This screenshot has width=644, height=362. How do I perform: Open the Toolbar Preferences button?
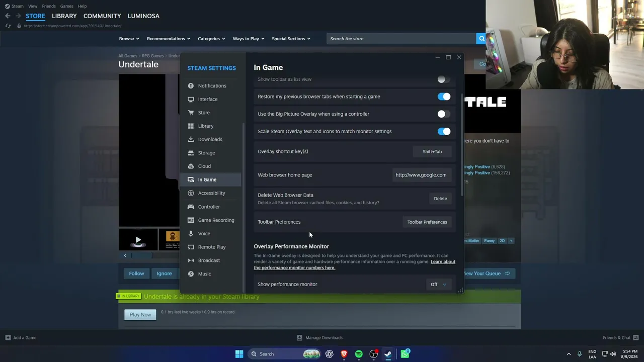(427, 222)
